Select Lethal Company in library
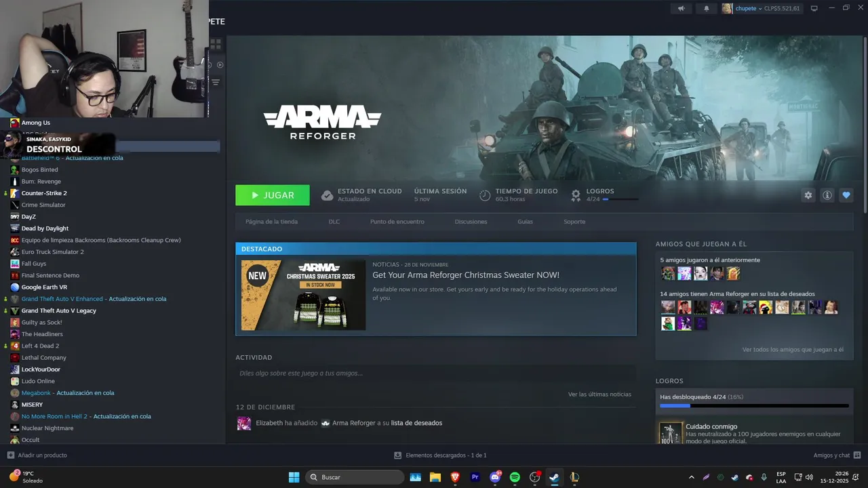 pyautogui.click(x=43, y=358)
